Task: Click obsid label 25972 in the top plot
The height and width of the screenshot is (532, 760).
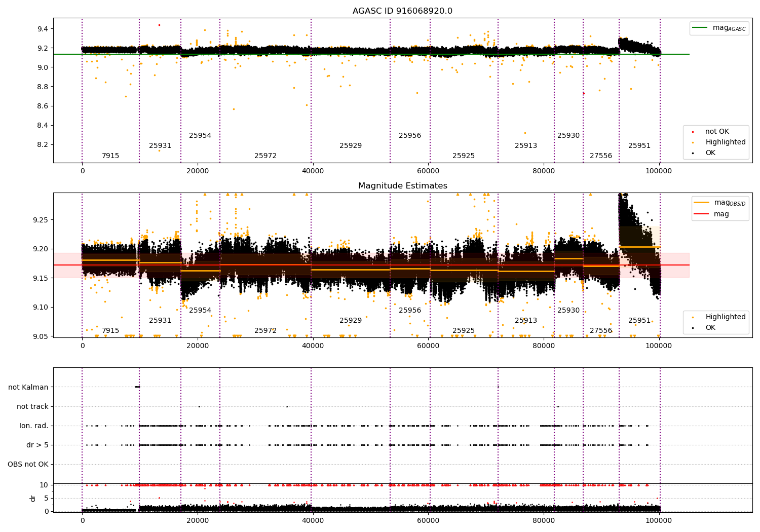Action: [x=265, y=156]
